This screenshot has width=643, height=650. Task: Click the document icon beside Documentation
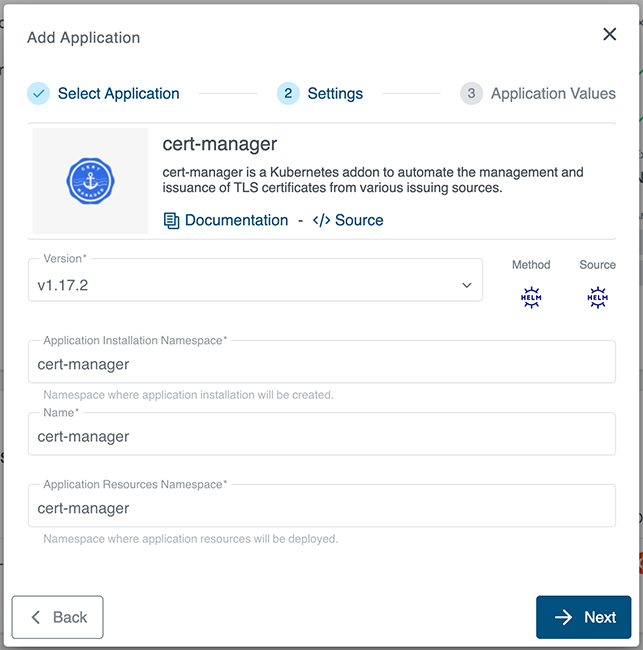[x=172, y=221]
